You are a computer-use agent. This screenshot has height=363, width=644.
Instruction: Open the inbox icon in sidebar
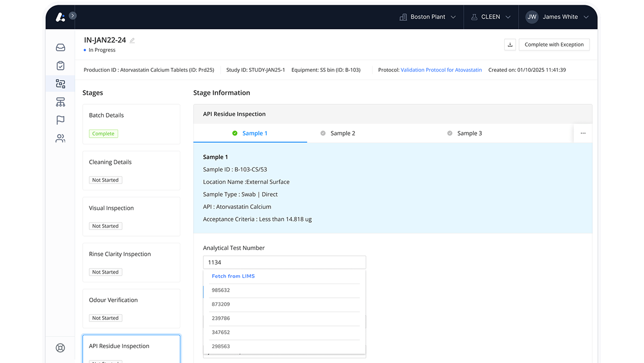pyautogui.click(x=60, y=47)
